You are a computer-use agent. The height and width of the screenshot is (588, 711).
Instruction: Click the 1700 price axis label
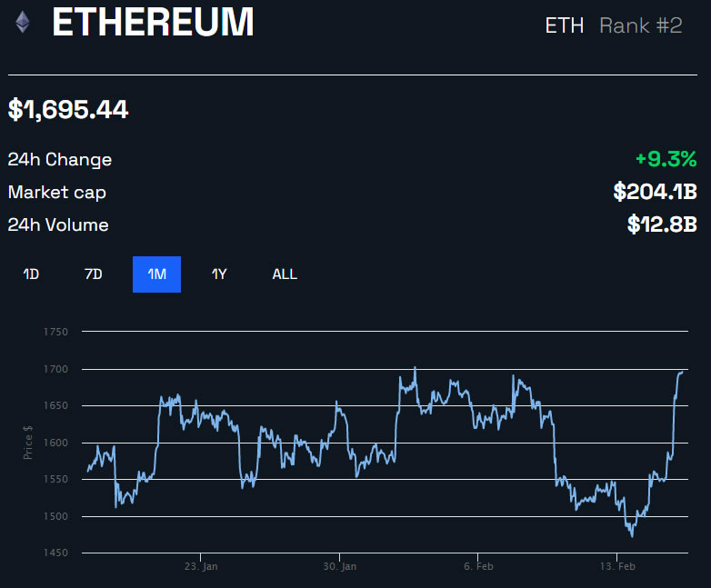point(55,369)
